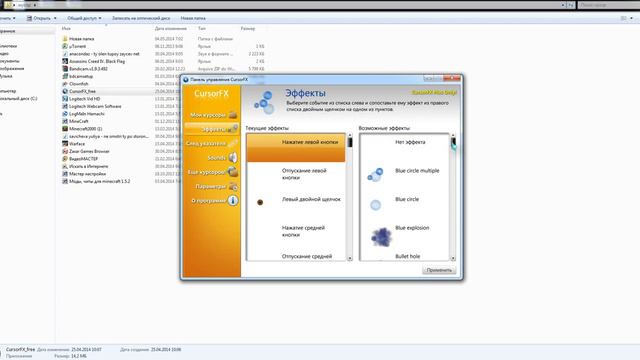The height and width of the screenshot is (360, 640).
Task: Choose the Blue explosion effect preview
Action: coord(381,237)
